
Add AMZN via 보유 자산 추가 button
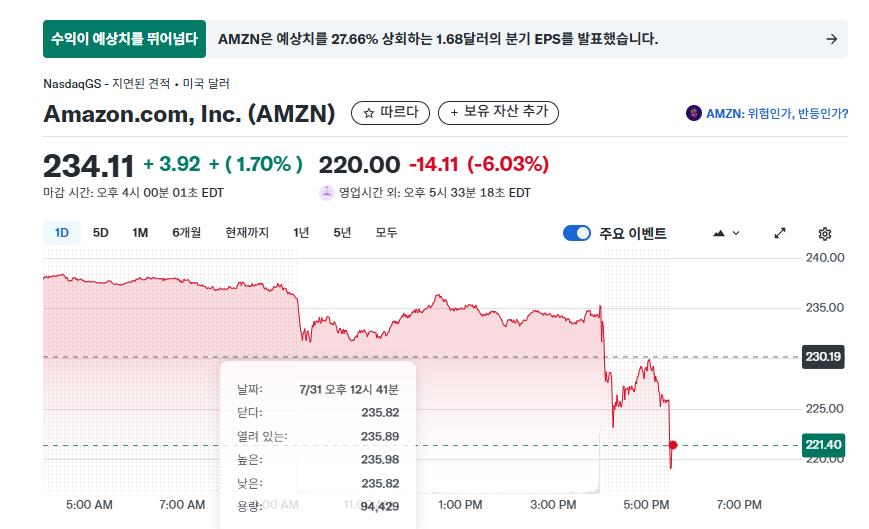pos(498,112)
